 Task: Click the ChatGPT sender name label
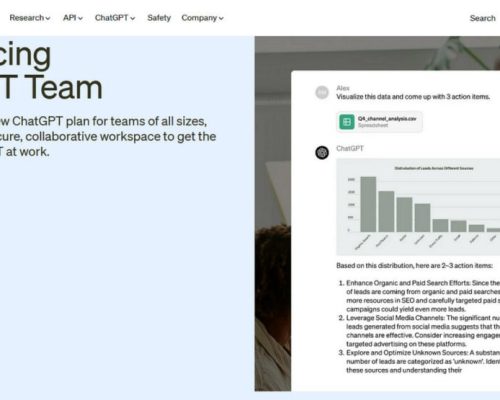click(x=350, y=148)
